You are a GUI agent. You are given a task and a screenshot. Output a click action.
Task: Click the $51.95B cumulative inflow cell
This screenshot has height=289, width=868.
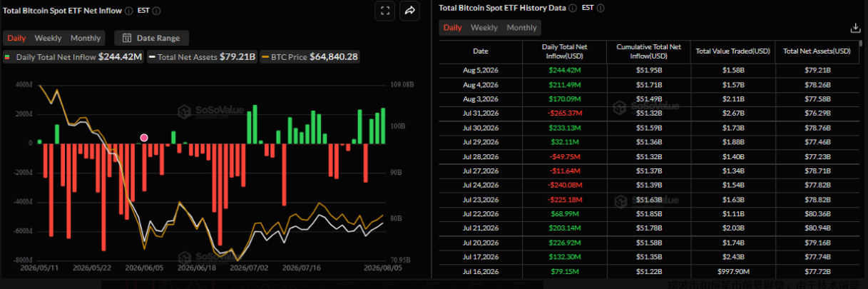(649, 71)
